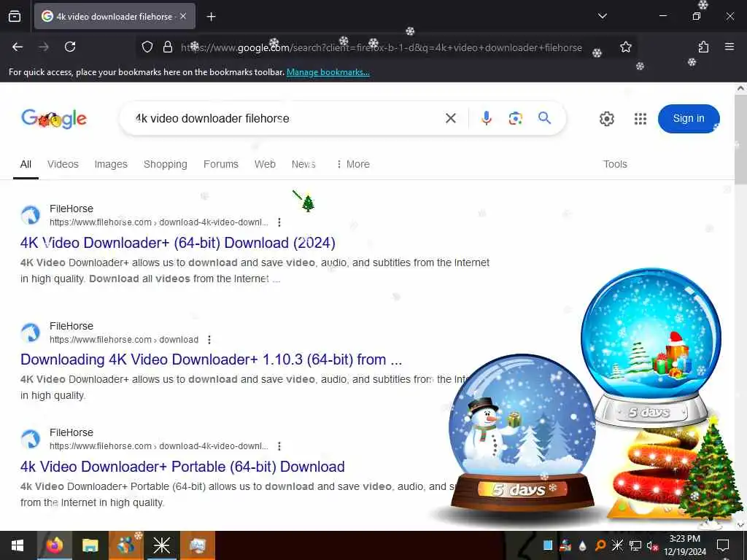Click the page vertical scrollbar thumb

click(740, 139)
